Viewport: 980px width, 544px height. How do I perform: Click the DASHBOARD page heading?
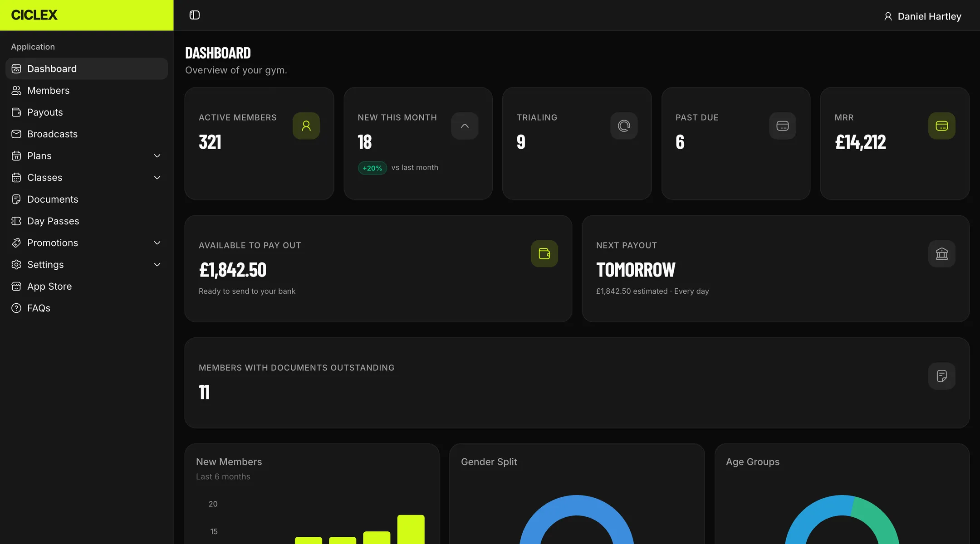(x=218, y=53)
